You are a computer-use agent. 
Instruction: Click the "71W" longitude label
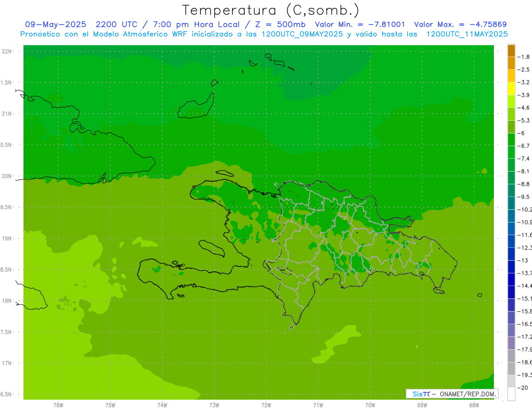coord(318,405)
